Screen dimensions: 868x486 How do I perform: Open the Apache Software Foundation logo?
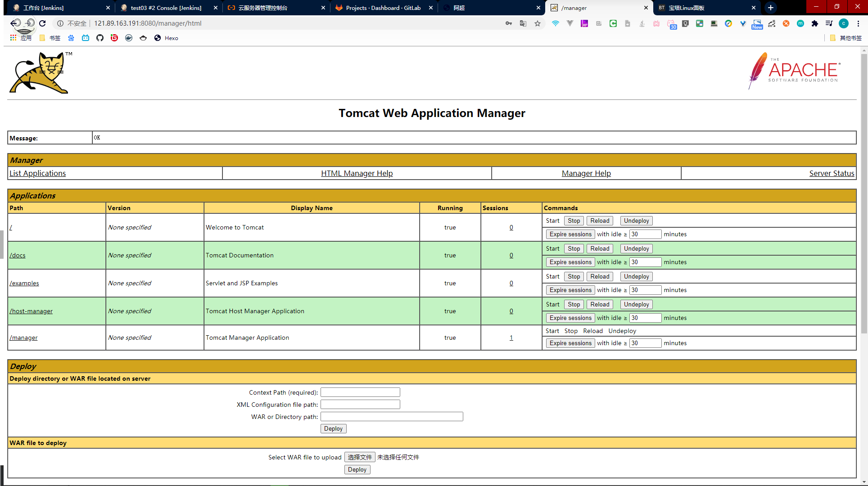pyautogui.click(x=794, y=71)
